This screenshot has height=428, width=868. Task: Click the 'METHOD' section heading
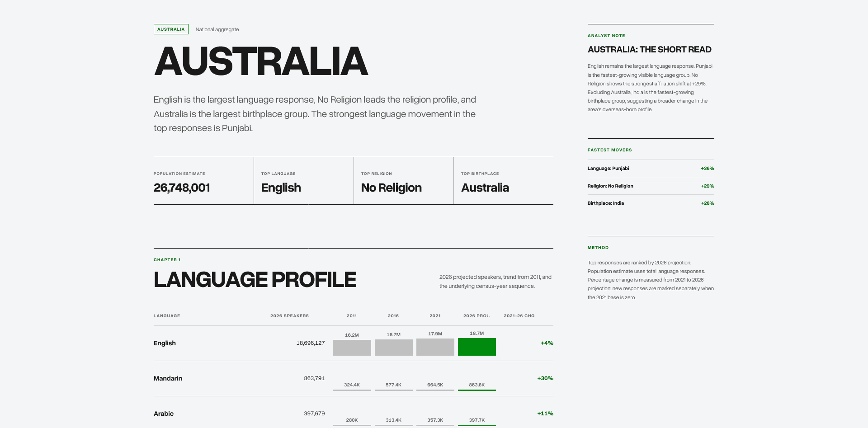tap(598, 247)
